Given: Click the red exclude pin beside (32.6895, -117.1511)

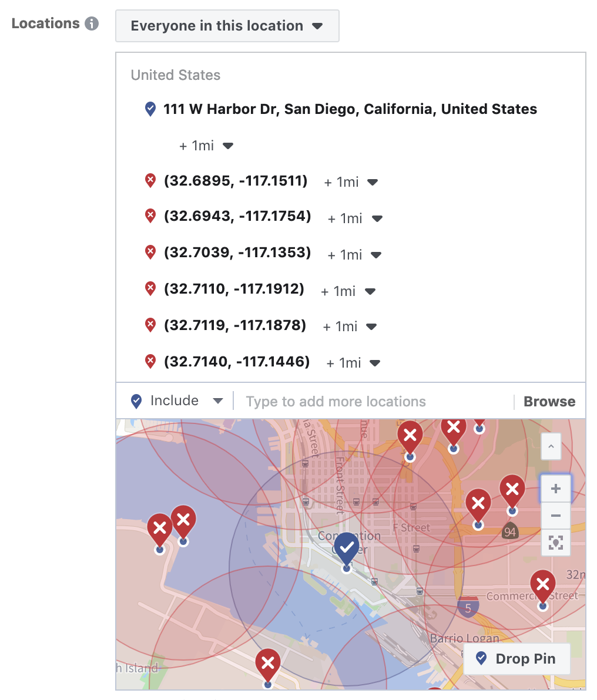Looking at the screenshot, I should click(150, 181).
